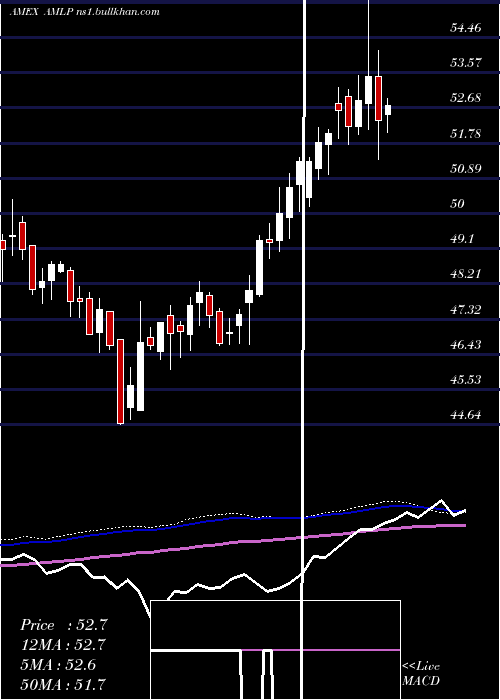Select the 54.46 price axis label
Viewport: 500px width, 700px height.
(x=466, y=28)
